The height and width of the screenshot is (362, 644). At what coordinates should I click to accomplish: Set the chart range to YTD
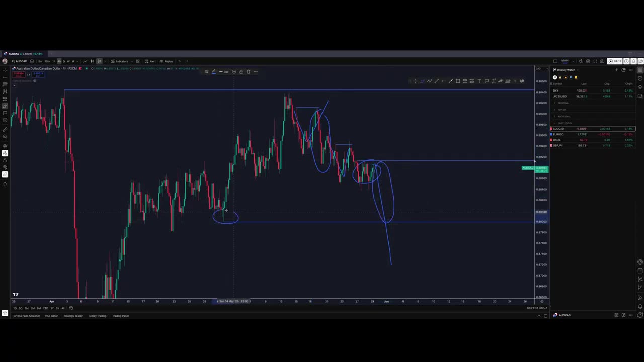[x=45, y=308]
